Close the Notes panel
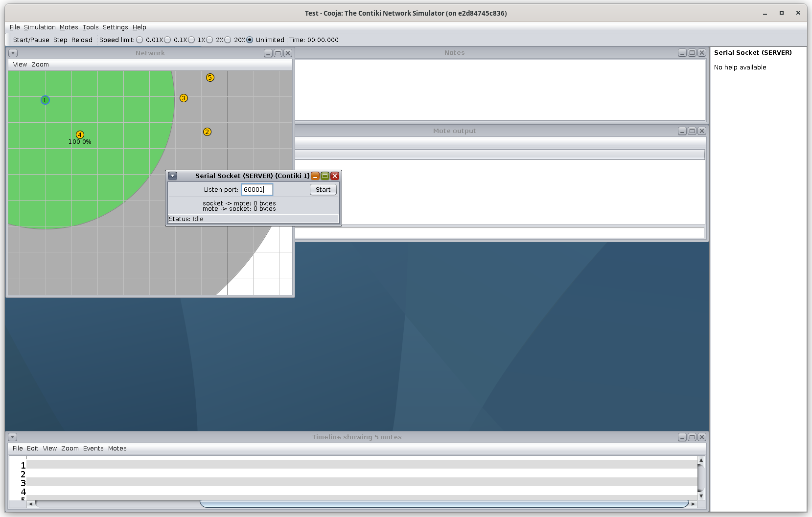 tap(702, 52)
